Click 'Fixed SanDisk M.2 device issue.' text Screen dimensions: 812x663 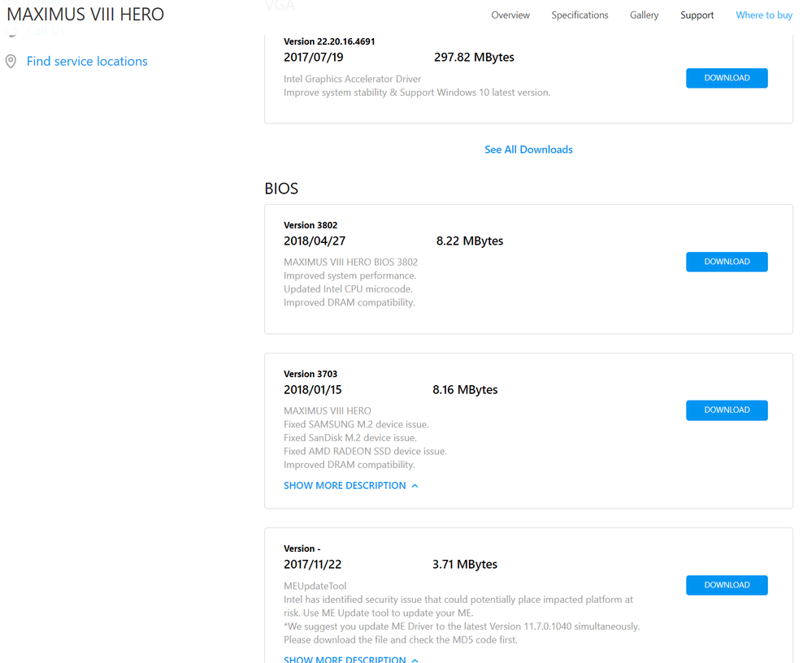(350, 438)
